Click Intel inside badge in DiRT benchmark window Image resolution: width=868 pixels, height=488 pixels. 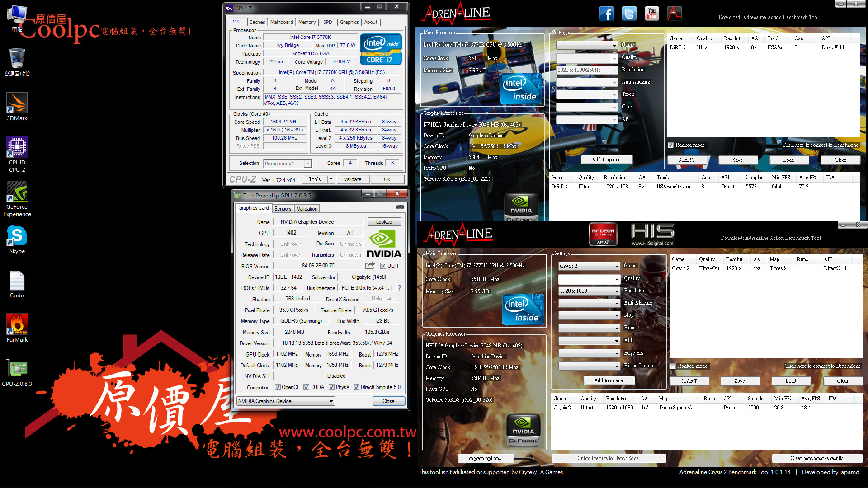(521, 89)
